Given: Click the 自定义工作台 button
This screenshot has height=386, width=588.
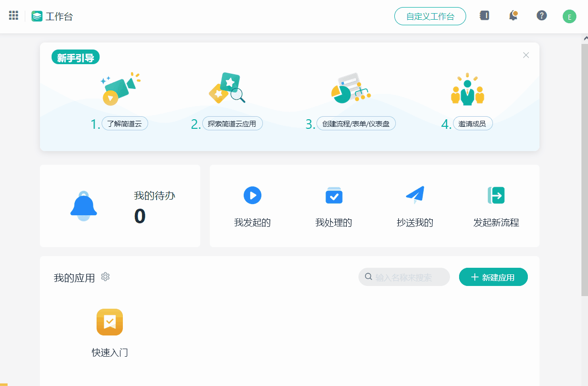Looking at the screenshot, I should point(430,16).
